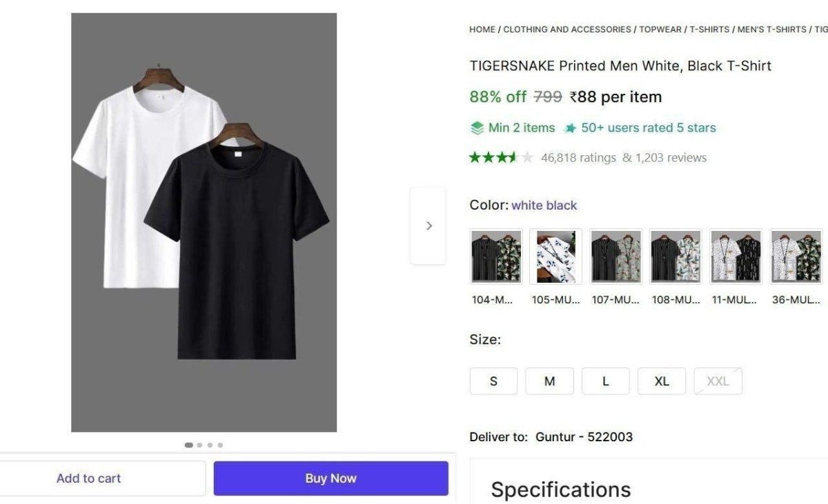Select size XL

(x=661, y=381)
